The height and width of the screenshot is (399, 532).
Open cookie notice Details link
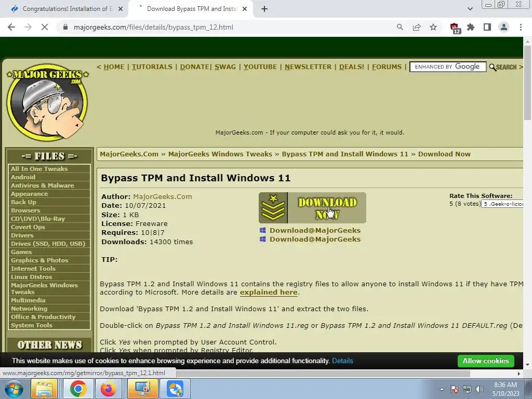(342, 361)
